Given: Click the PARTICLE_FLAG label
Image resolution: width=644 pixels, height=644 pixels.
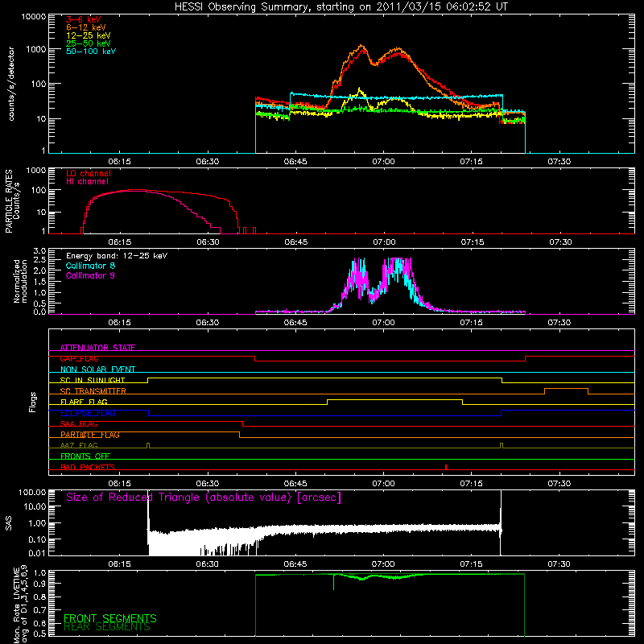Looking at the screenshot, I should pyautogui.click(x=90, y=435).
